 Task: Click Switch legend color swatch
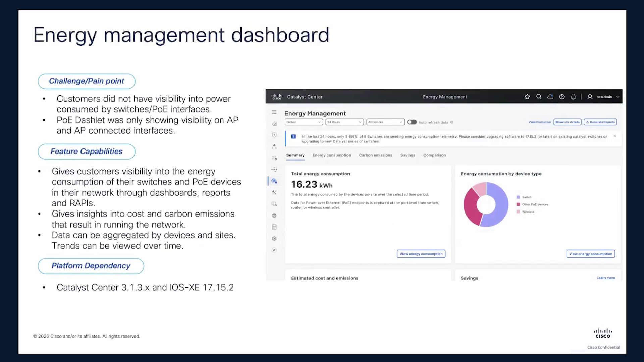click(518, 197)
